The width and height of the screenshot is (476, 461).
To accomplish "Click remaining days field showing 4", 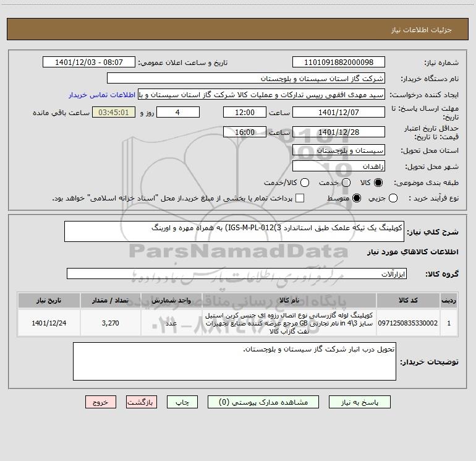I will tap(178, 112).
